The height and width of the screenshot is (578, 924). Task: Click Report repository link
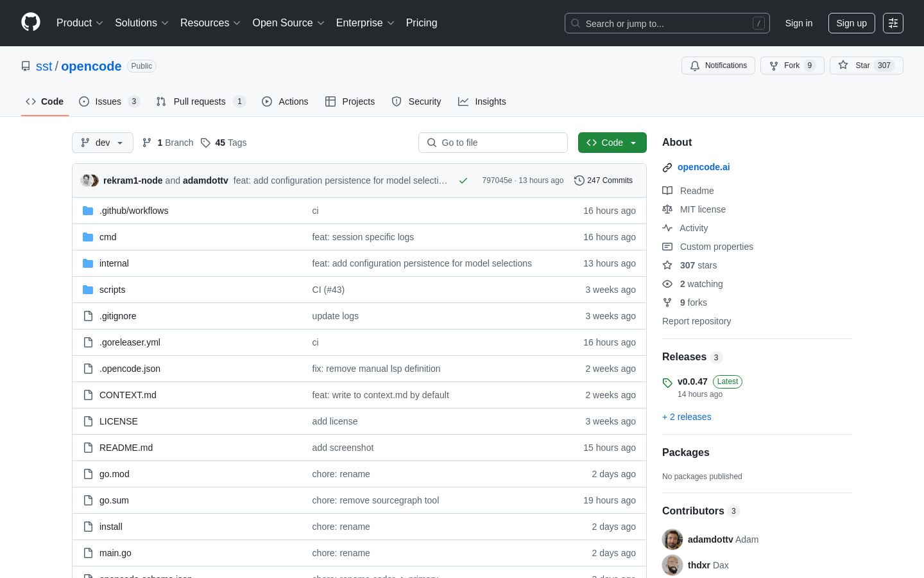tap(696, 321)
